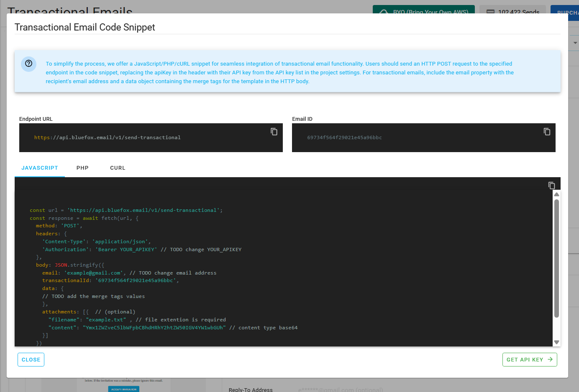
Task: Select the JAVASCRIPT tab
Action: (x=40, y=168)
